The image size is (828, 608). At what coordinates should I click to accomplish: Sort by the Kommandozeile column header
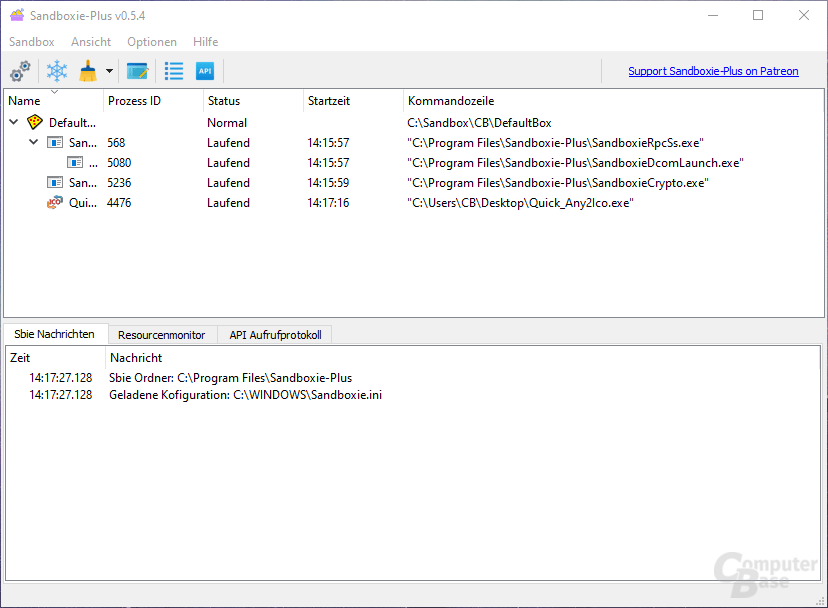[x=613, y=101]
